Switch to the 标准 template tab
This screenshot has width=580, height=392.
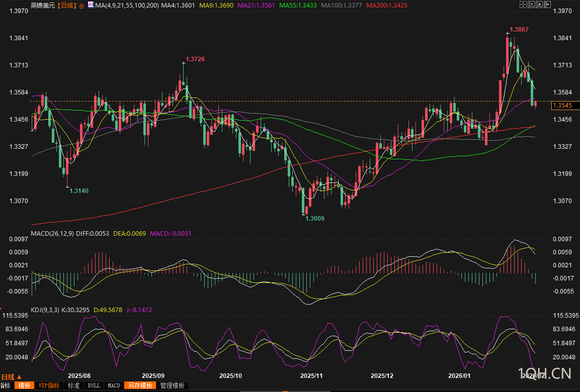click(x=73, y=385)
